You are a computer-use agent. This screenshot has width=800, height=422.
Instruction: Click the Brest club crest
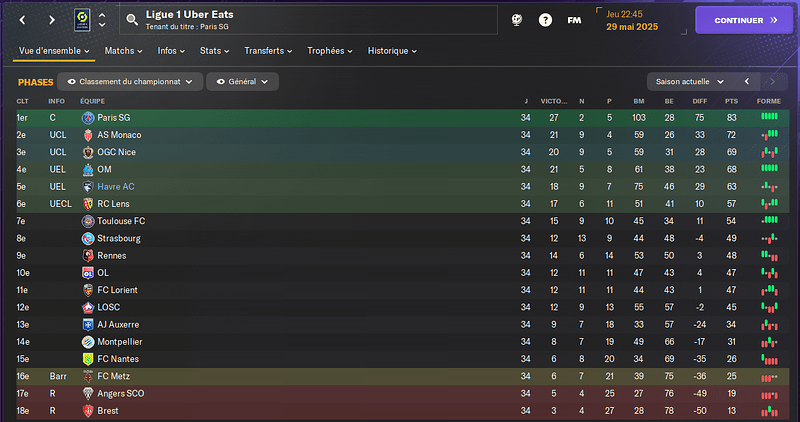coord(88,411)
